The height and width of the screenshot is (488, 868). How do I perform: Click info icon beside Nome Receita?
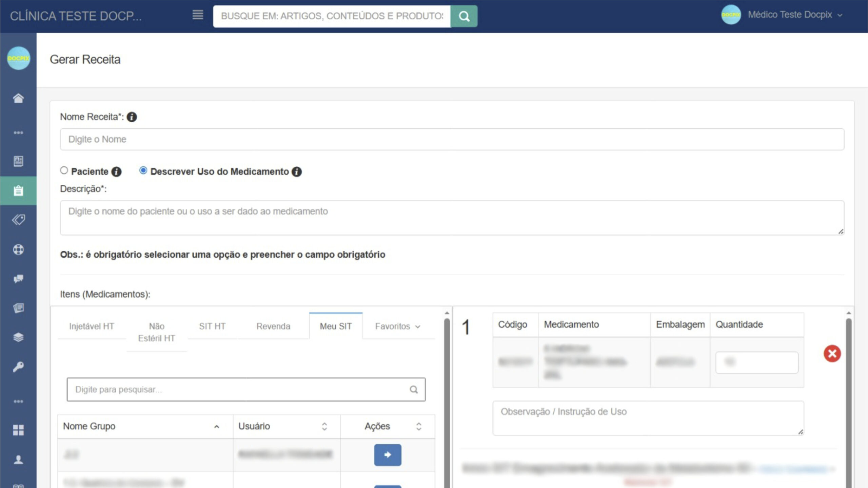tap(132, 117)
